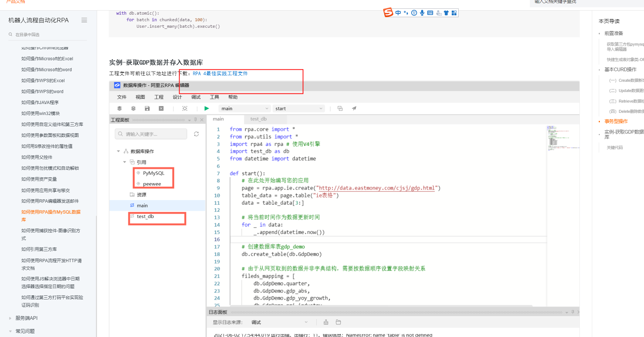644x337 pixels.
Task: Open 如何引用第三方库 article
Action: 39,249
